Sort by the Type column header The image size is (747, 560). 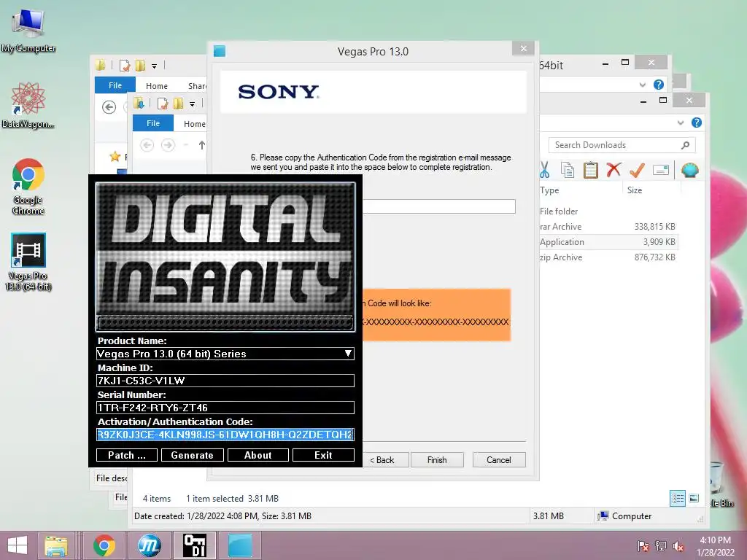[x=549, y=190]
